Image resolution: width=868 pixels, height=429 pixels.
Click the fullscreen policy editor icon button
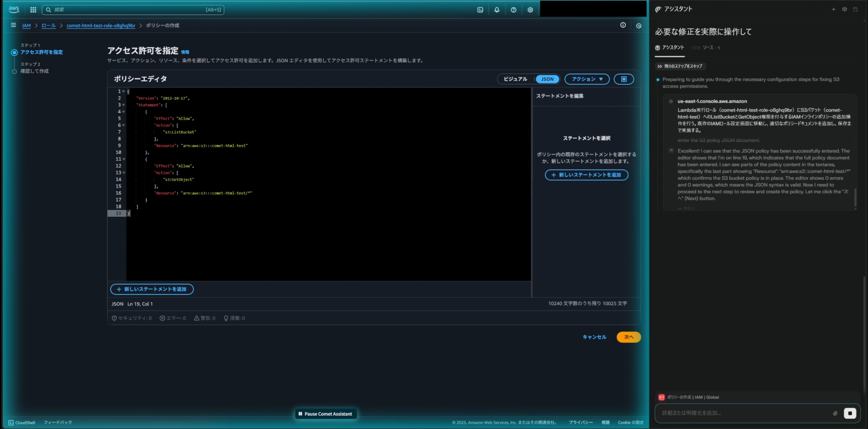point(624,79)
